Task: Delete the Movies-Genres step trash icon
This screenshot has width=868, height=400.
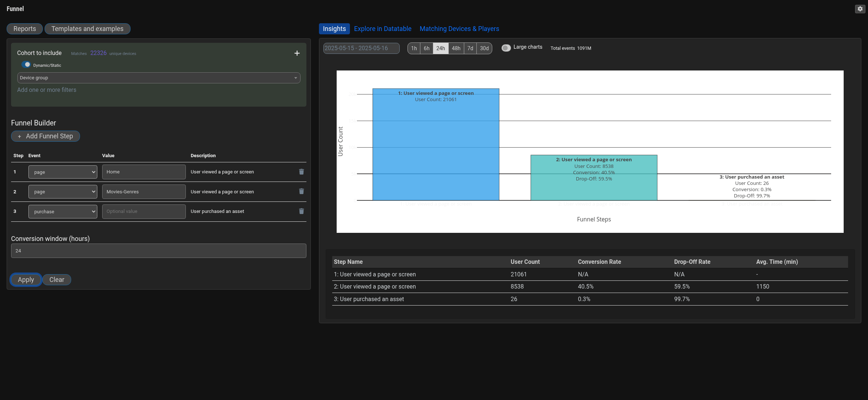Action: tap(301, 192)
